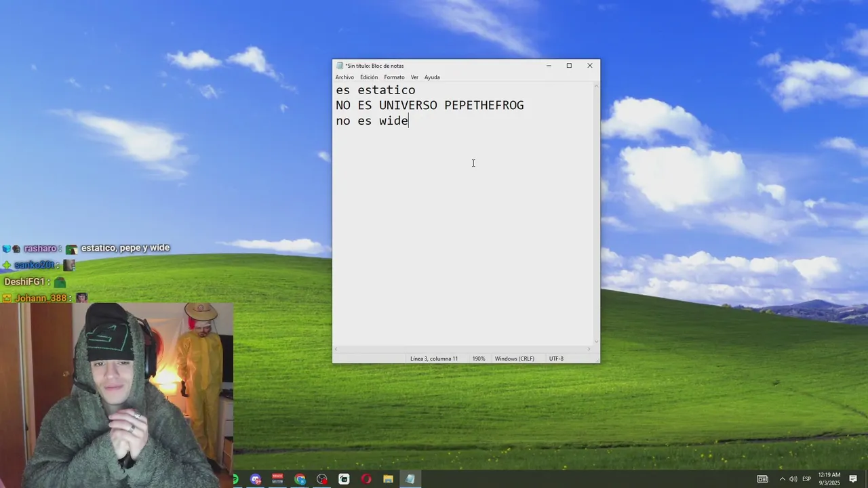Open the Formato menu

[394, 77]
